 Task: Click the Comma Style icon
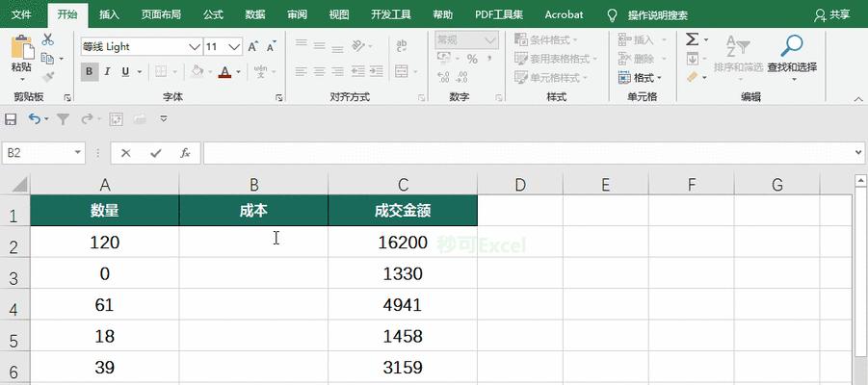tap(490, 59)
